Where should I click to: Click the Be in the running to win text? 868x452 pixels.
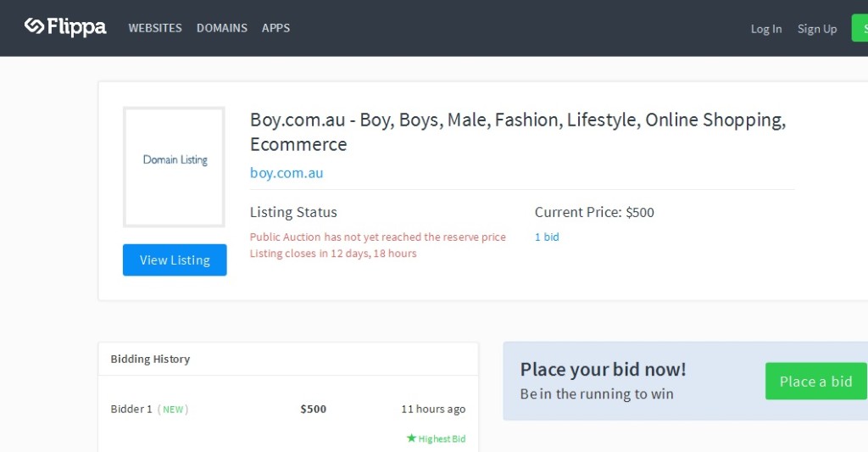(597, 393)
